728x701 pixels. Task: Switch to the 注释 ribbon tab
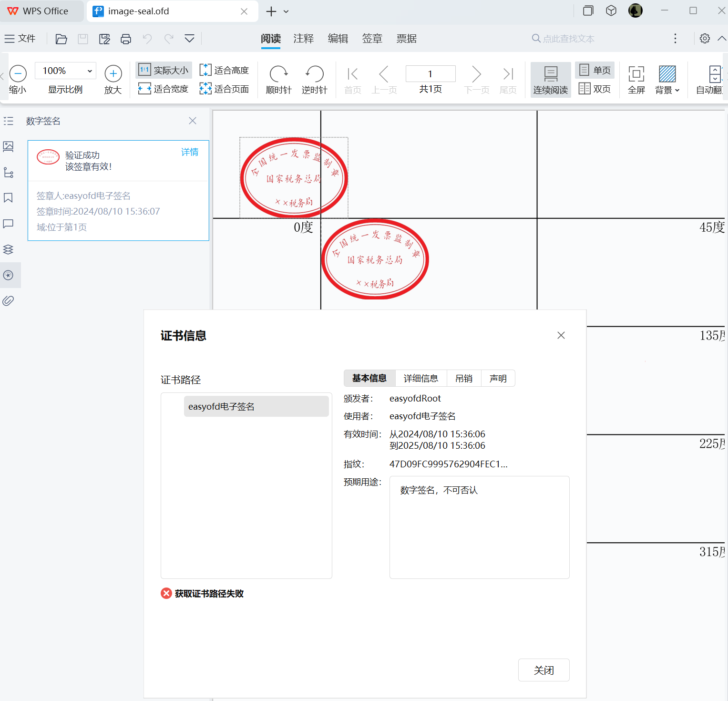point(303,39)
